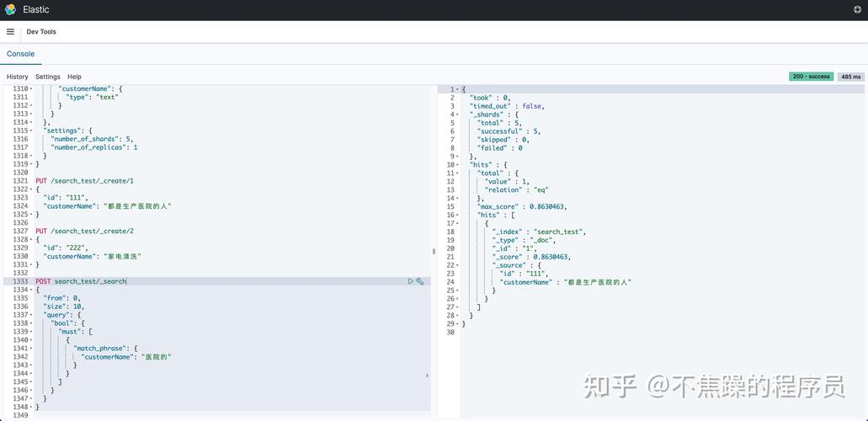
Task: Click "_id" : "1" in response
Action: 514,248
